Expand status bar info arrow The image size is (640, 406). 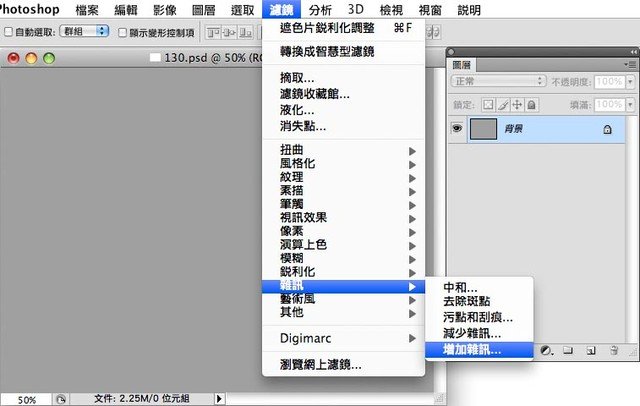[x=219, y=399]
